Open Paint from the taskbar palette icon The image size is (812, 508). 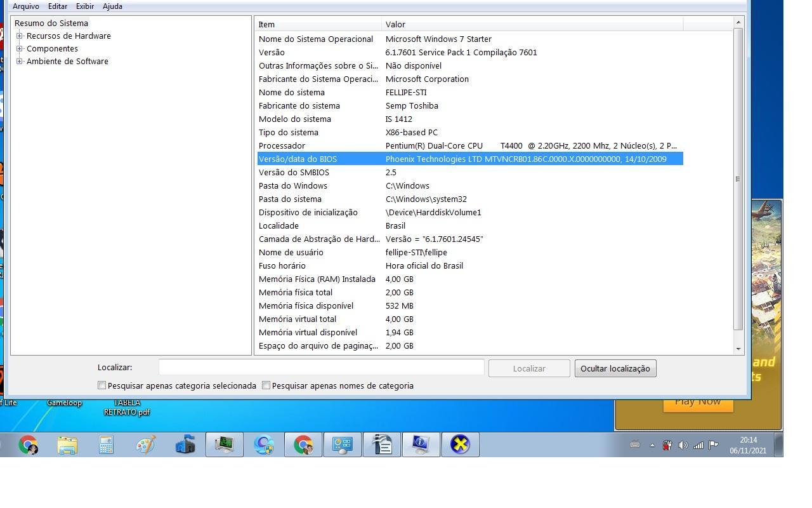pos(146,444)
